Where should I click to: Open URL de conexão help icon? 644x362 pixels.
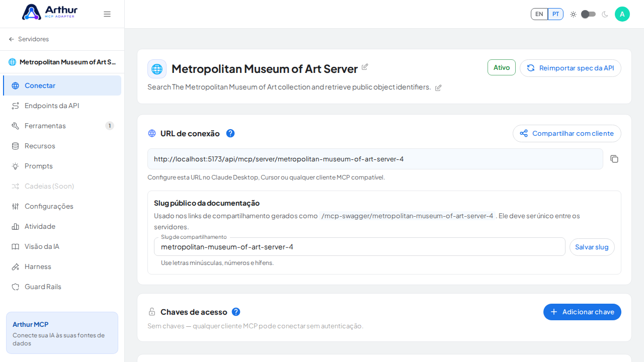pos(230,133)
